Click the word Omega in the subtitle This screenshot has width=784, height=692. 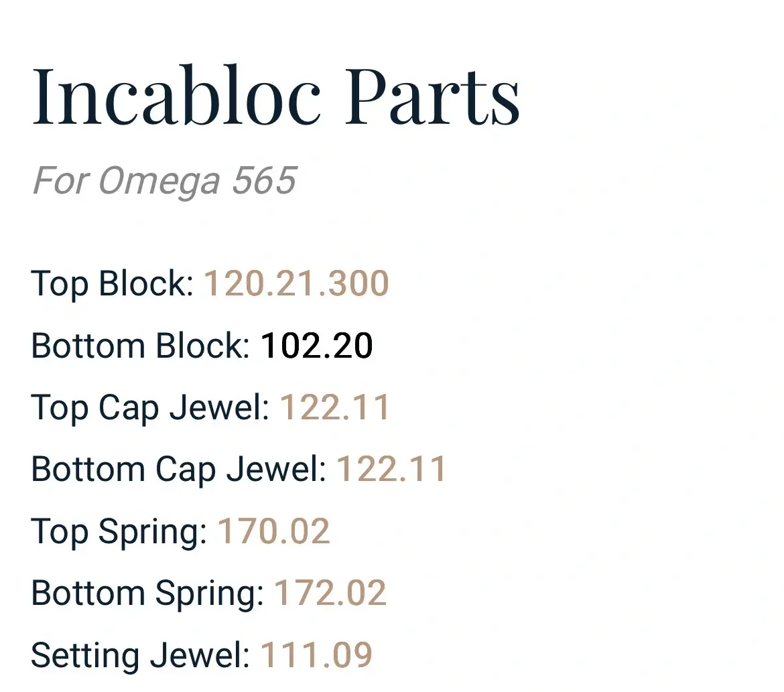(159, 182)
